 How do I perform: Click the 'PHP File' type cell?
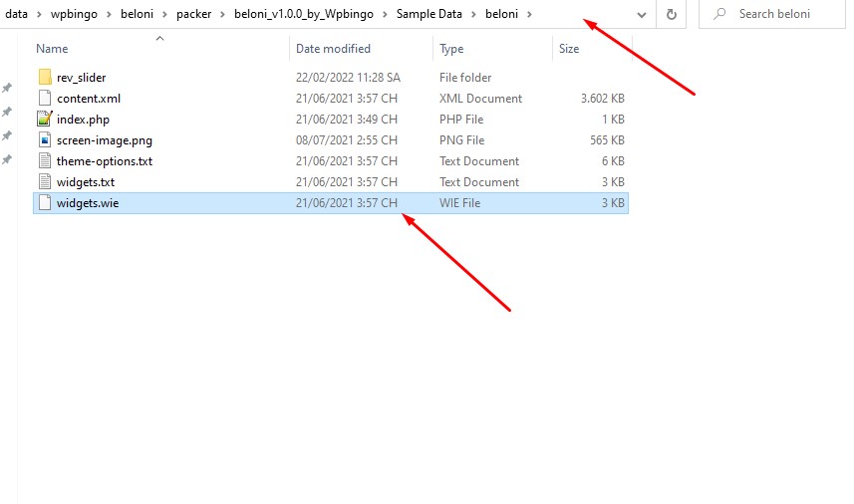pyautogui.click(x=461, y=120)
